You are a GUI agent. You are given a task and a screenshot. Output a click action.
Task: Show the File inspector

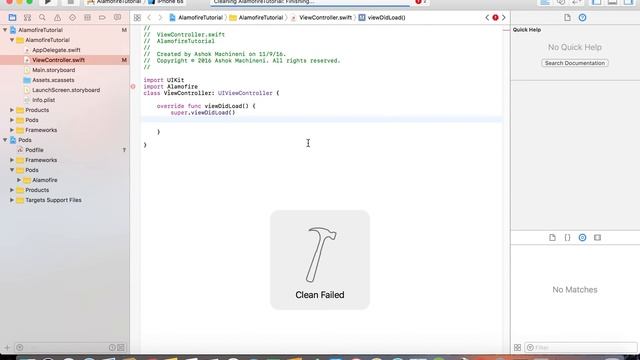click(x=567, y=18)
